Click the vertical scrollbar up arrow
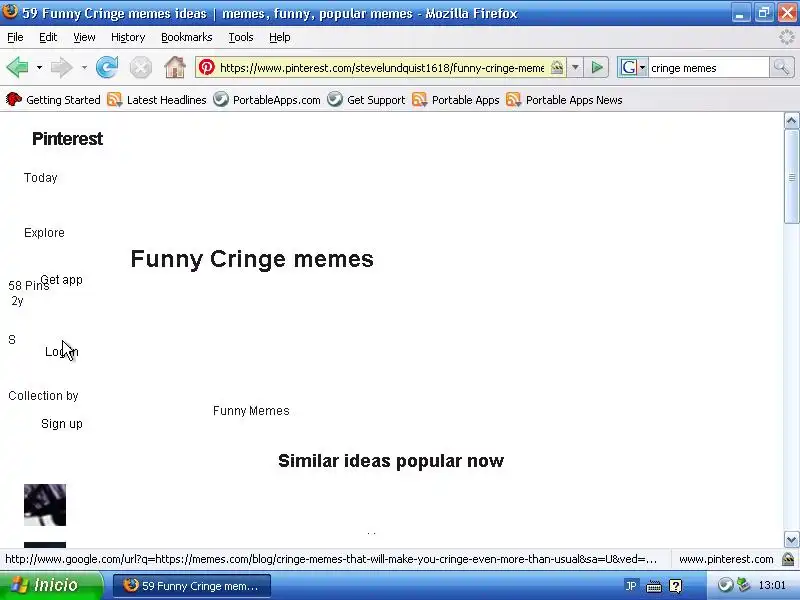Viewport: 800px width, 600px height. (791, 121)
